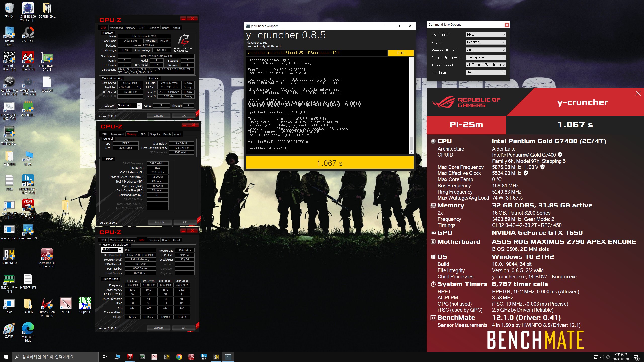
Task: Open Microsoft Edge desktop icon
Action: point(28,332)
